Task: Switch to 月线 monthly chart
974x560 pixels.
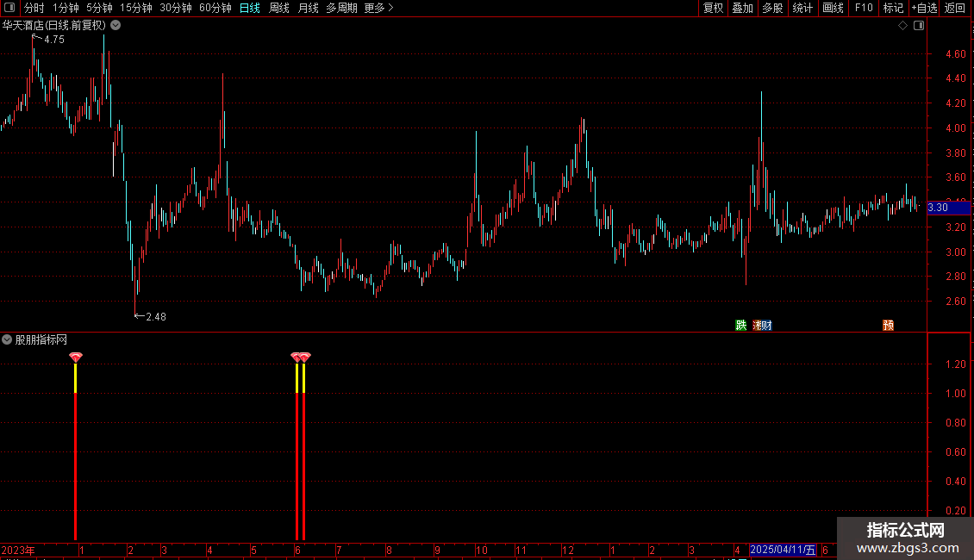Action: pyautogui.click(x=308, y=8)
